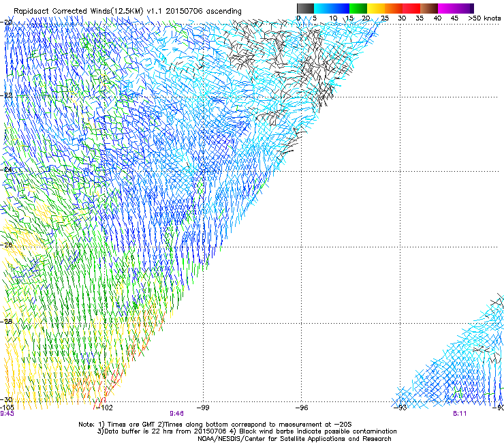Screen dimensions: 504x443
Task: Click the -99 longitude axis label
Action: tap(203, 408)
